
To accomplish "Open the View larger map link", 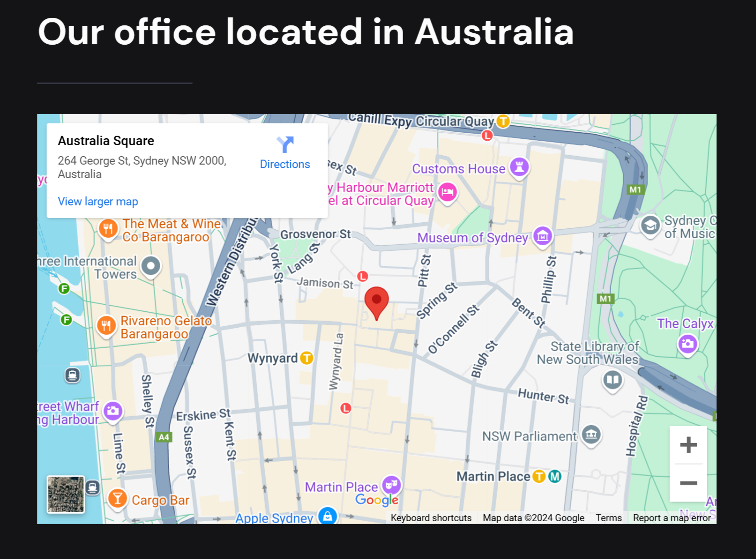I will (x=98, y=201).
